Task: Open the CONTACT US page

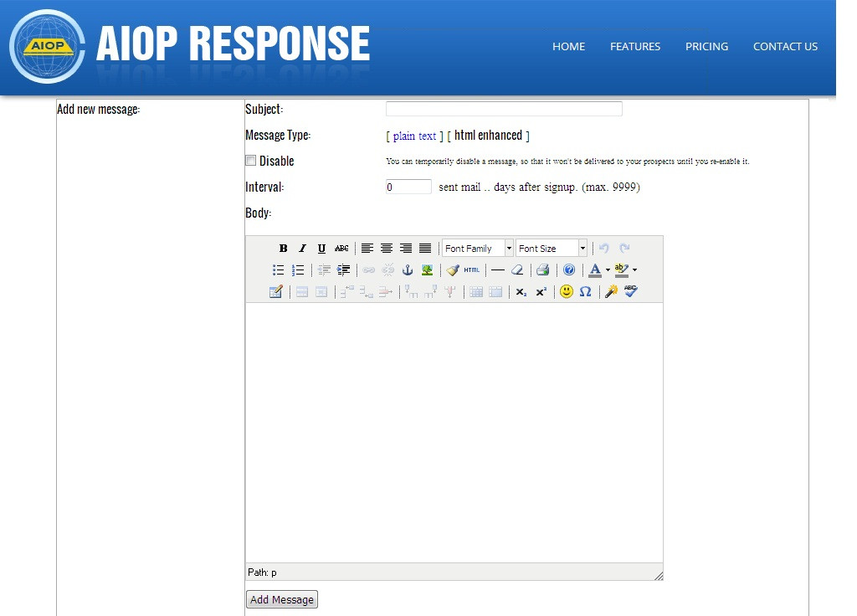Action: [785, 47]
